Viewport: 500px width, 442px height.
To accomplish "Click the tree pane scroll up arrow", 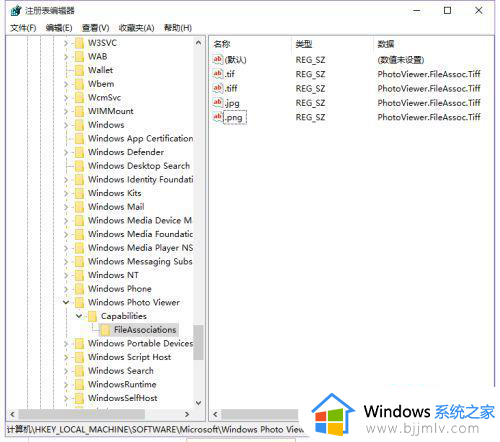I will coord(198,43).
